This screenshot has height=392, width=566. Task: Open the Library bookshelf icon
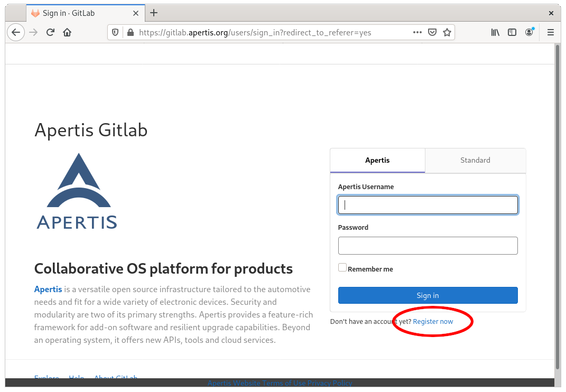pyautogui.click(x=495, y=32)
